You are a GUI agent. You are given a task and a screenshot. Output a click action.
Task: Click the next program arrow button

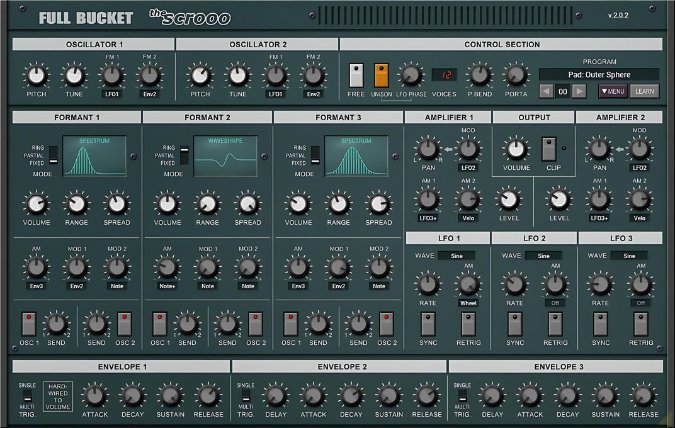pos(579,91)
